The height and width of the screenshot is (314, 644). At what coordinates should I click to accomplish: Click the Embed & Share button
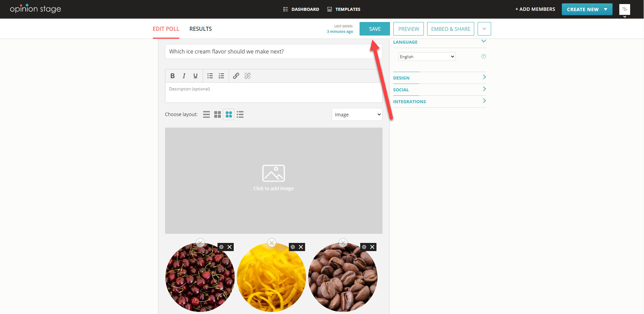click(x=451, y=29)
